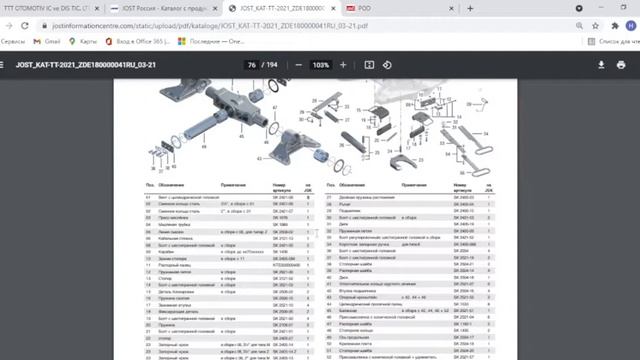Close the JOST_KAT-TT-2021 tab

coord(333,8)
